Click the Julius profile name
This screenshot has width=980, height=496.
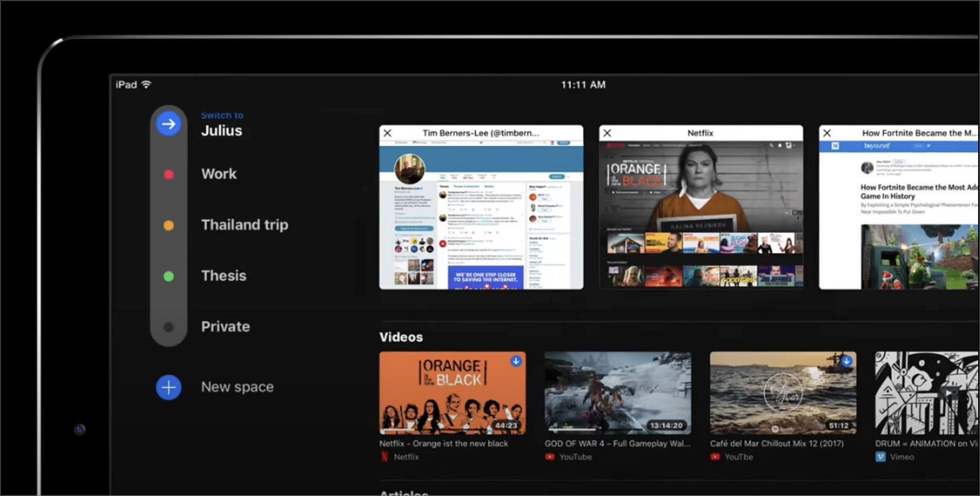pyautogui.click(x=221, y=131)
